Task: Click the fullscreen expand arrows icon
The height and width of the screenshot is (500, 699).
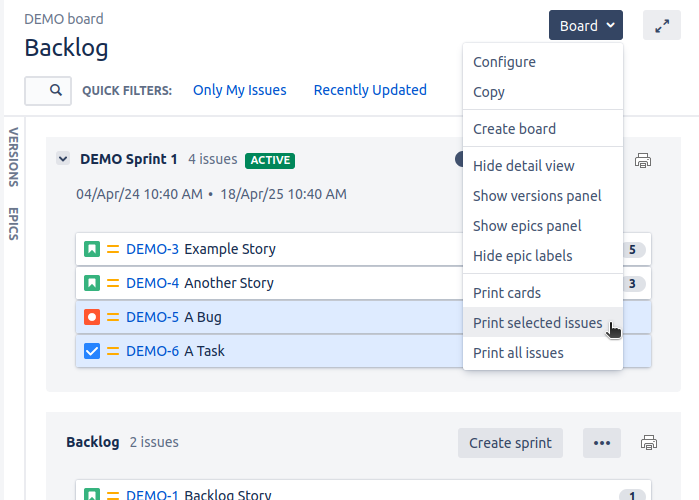Action: (662, 26)
